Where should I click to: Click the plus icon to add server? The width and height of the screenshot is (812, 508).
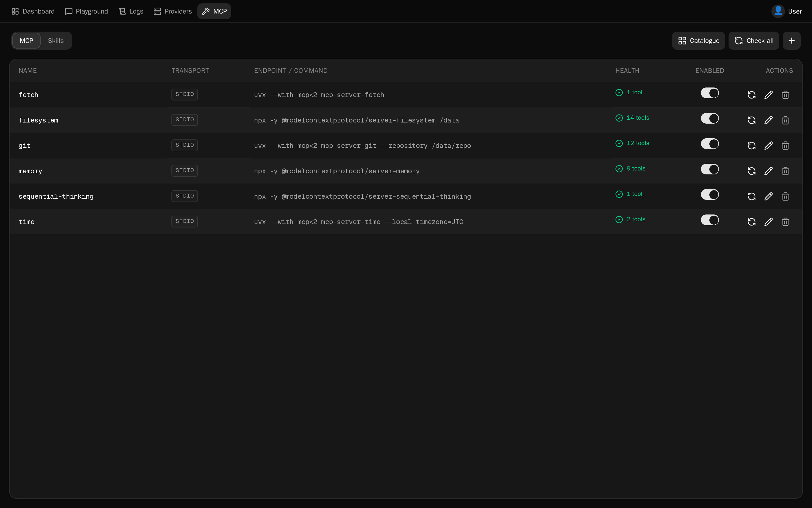pyautogui.click(x=791, y=41)
